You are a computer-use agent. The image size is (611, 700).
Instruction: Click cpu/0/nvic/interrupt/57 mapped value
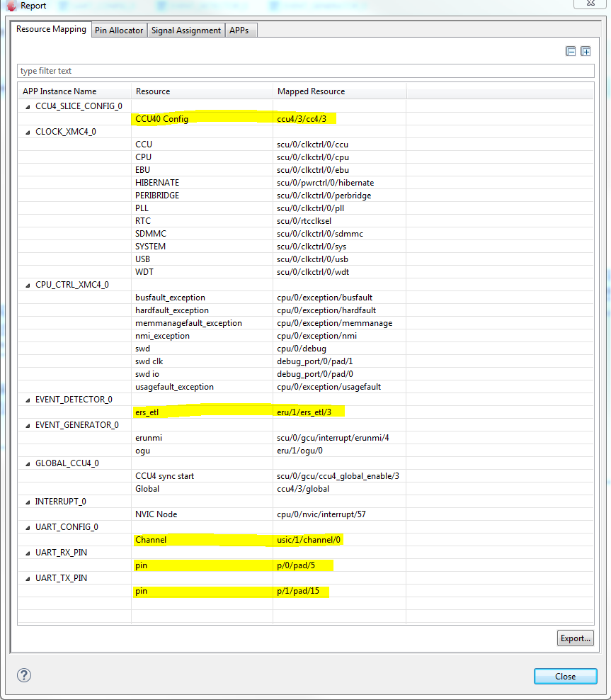(321, 514)
